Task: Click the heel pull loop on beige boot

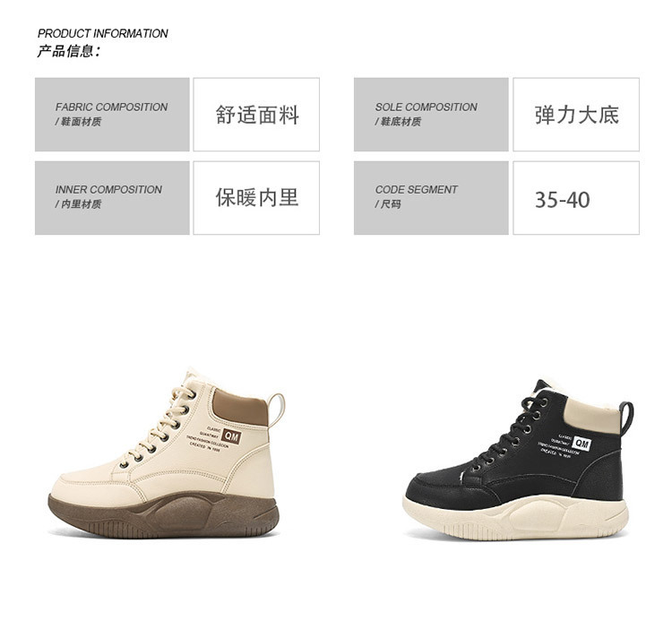Action: pyautogui.click(x=277, y=410)
